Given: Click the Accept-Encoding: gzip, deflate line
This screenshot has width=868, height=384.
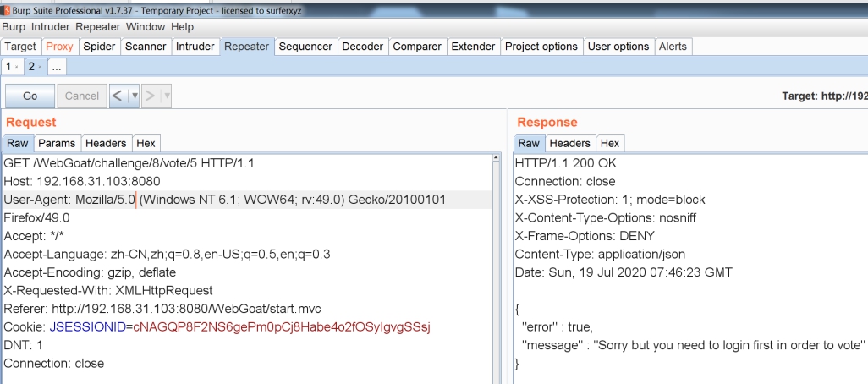Looking at the screenshot, I should (x=90, y=273).
